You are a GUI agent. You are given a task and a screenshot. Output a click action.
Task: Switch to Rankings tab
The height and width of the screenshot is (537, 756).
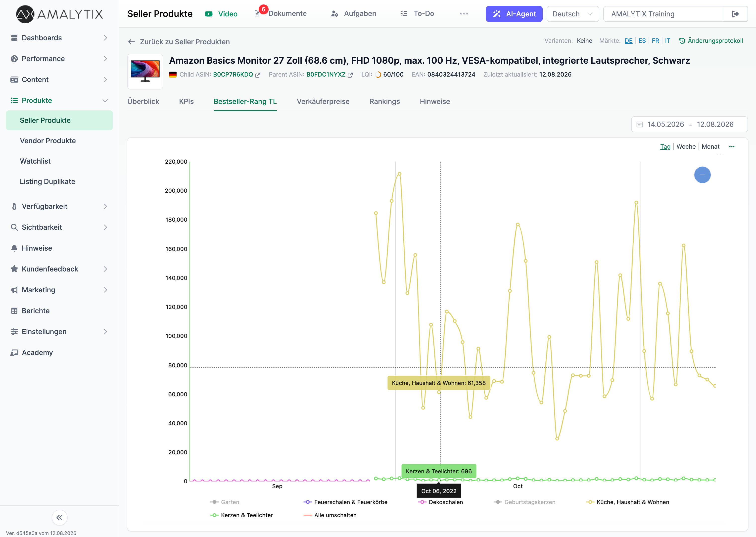[x=385, y=101]
